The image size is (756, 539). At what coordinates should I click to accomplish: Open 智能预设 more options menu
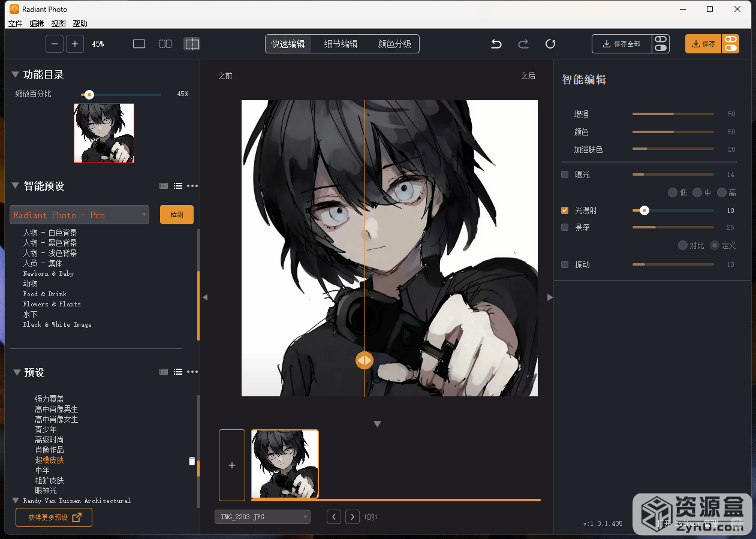point(192,186)
